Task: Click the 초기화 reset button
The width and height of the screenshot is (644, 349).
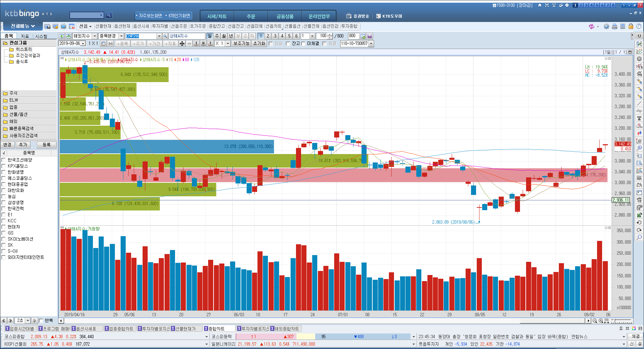Action: point(259,44)
